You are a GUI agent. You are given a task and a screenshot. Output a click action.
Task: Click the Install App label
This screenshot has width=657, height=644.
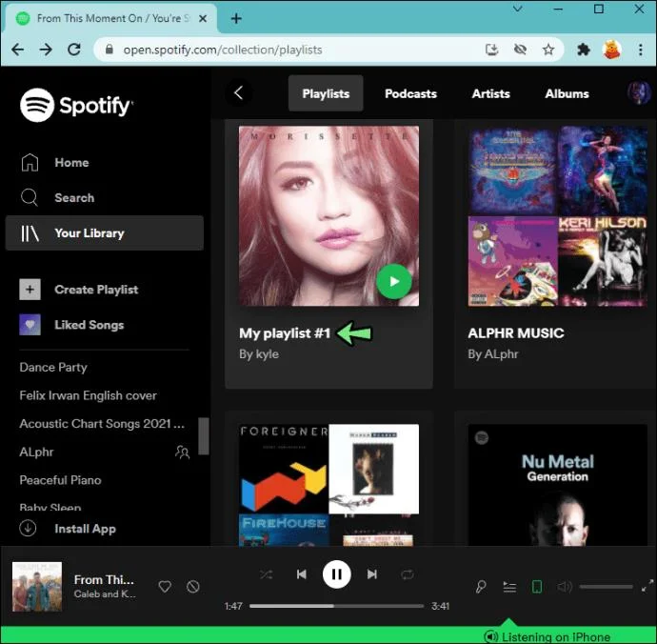[85, 529]
